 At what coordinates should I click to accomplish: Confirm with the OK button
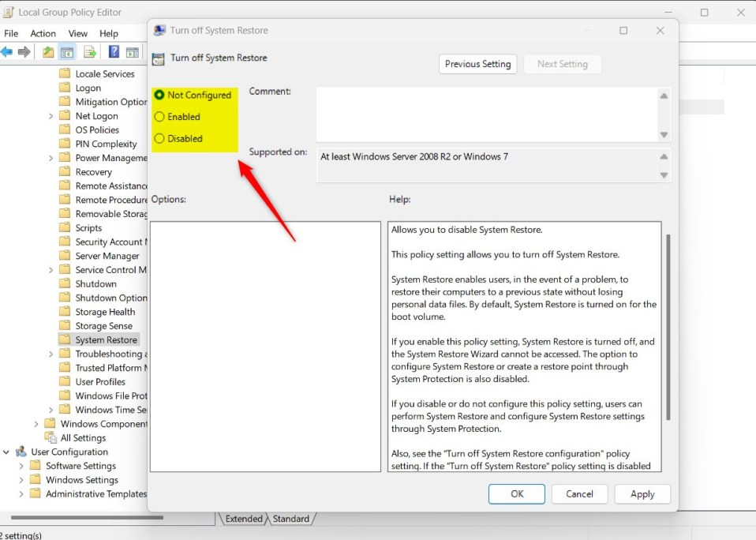(x=517, y=494)
